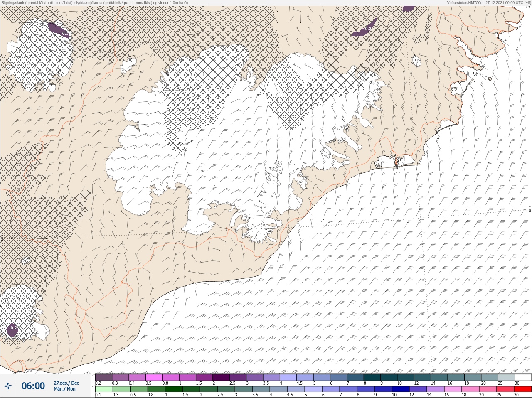Select the grey upper swatch labeled 20
532x398 pixels.
[x=489, y=377]
